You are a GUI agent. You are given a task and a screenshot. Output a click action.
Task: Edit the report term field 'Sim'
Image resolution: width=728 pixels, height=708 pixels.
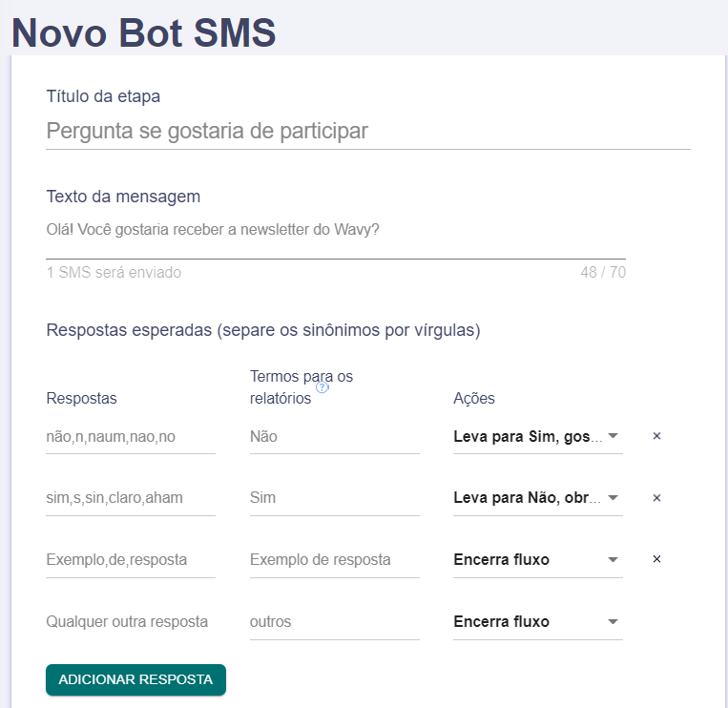pos(335,498)
